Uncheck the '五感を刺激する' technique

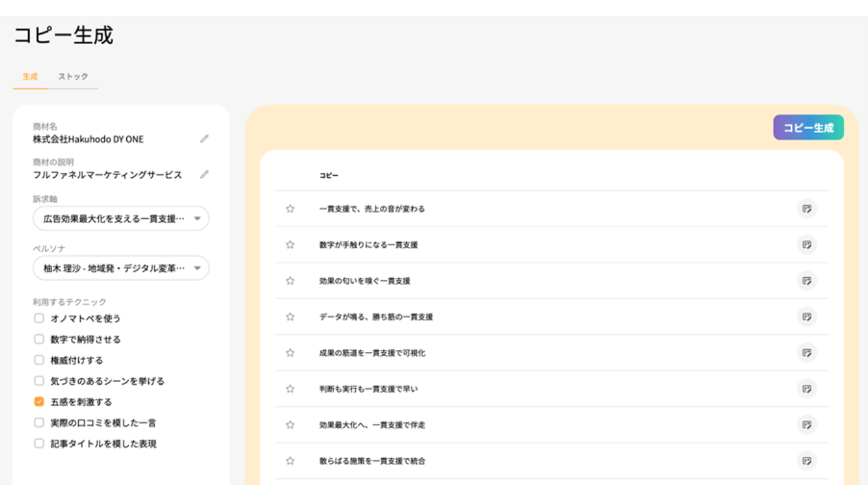[x=39, y=402]
